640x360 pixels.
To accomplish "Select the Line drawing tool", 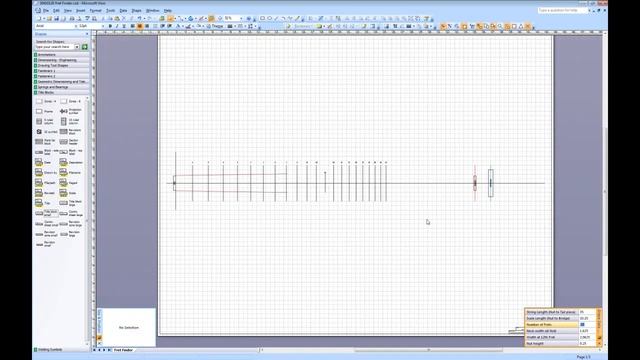I will point(276,18).
